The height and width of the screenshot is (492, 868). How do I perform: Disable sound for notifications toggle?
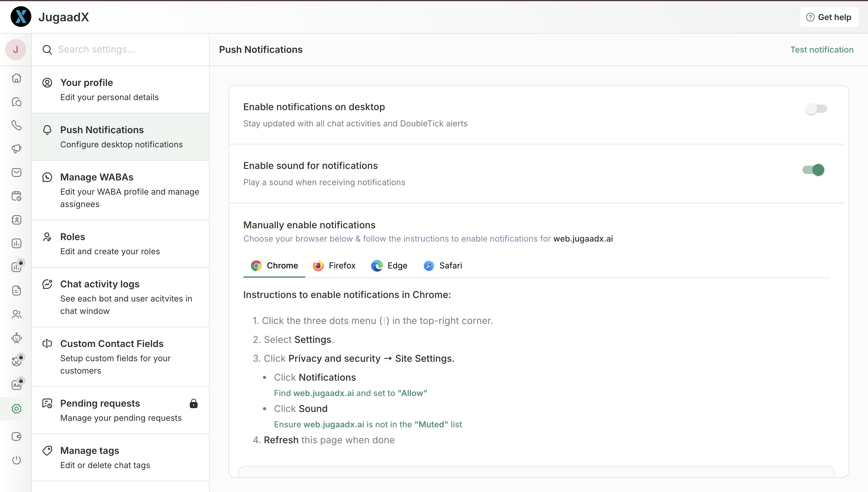(813, 170)
